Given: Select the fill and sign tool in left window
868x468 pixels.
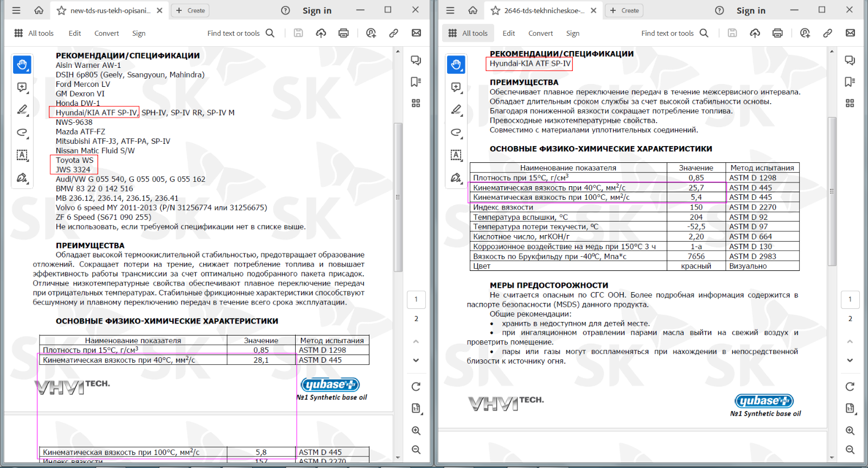Looking at the screenshot, I should (22, 178).
